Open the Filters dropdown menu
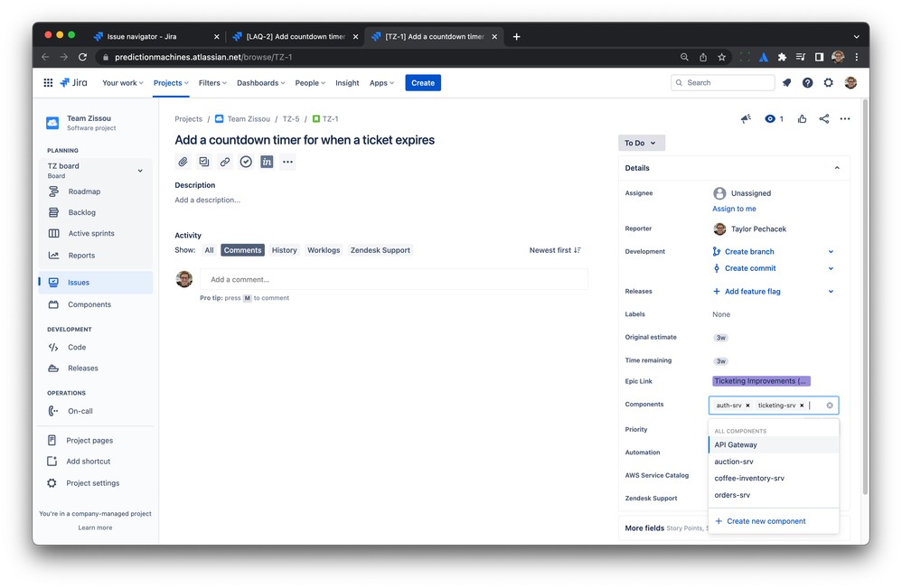 [x=212, y=83]
